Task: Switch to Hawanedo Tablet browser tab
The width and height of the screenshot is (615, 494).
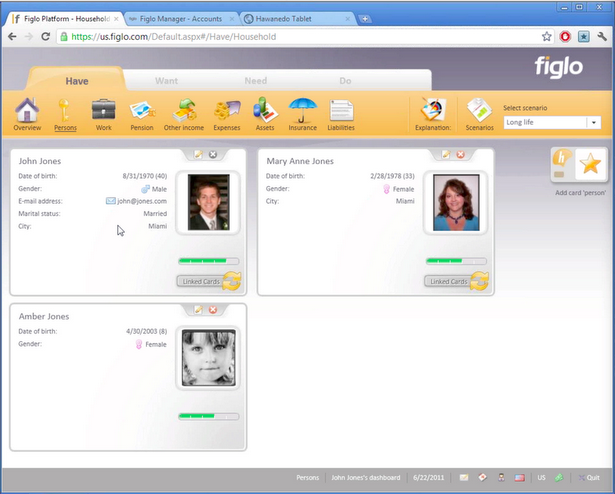Action: 296,19
